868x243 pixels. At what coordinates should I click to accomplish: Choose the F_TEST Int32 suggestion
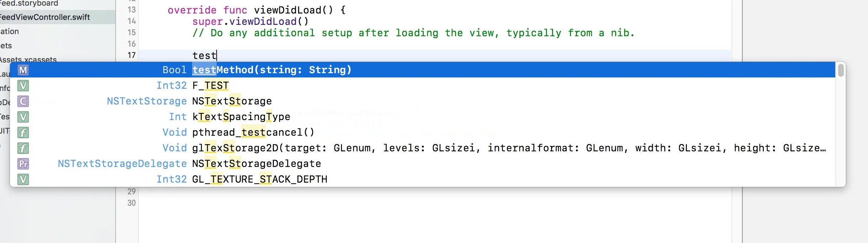pyautogui.click(x=423, y=85)
